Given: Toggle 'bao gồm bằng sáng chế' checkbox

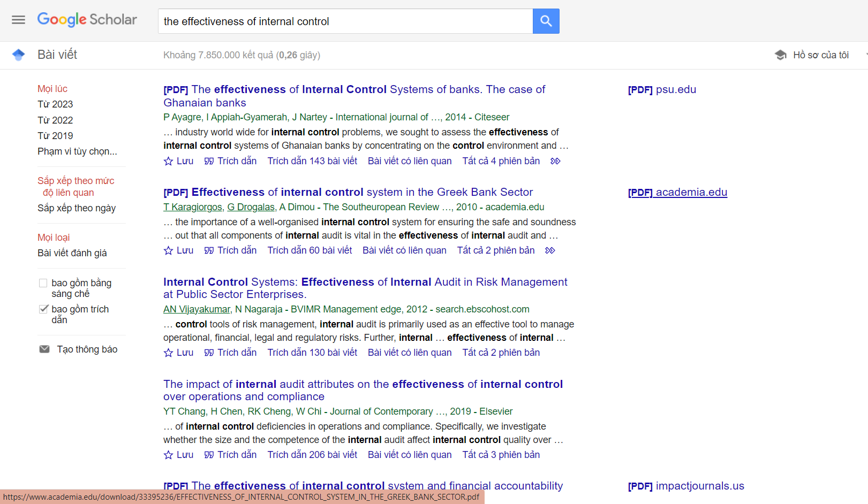Looking at the screenshot, I should [43, 283].
